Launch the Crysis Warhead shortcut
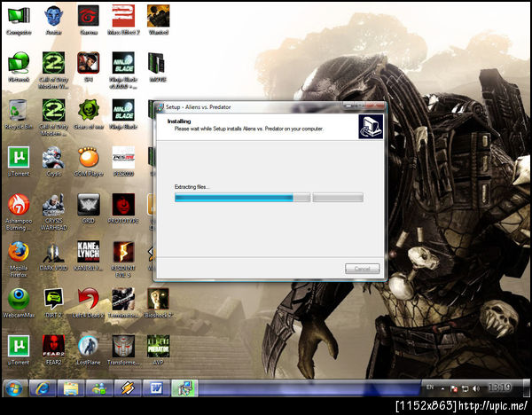532x415 pixels. pos(53,212)
